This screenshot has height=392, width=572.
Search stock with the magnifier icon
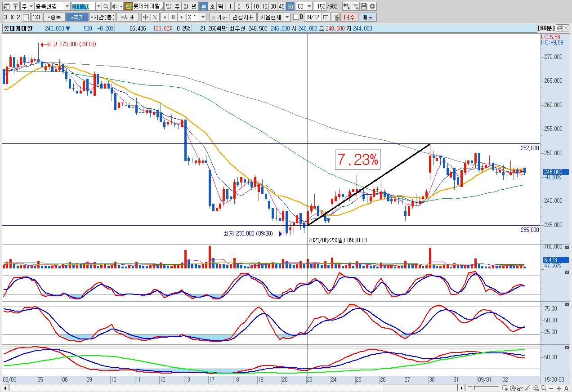click(x=106, y=6)
